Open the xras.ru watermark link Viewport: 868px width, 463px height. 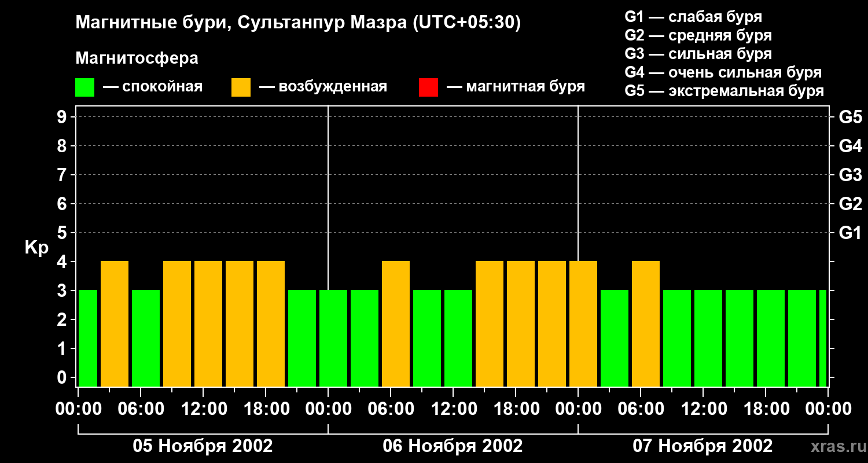click(x=836, y=446)
